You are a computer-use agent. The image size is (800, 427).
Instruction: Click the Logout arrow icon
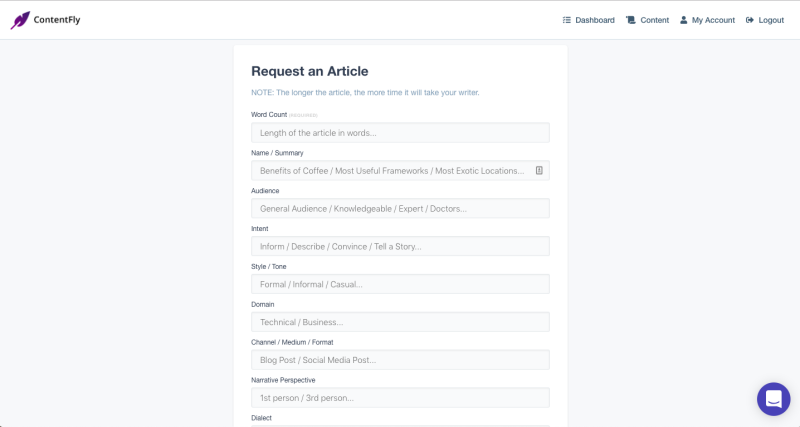pyautogui.click(x=749, y=20)
